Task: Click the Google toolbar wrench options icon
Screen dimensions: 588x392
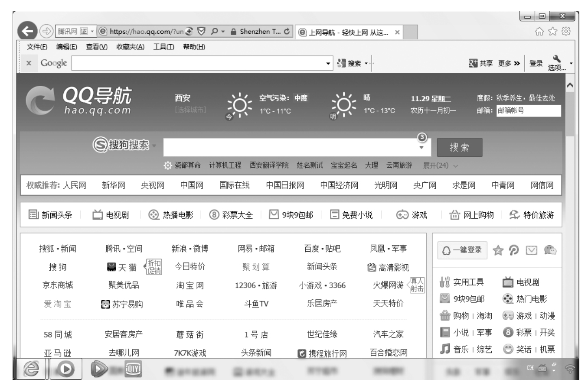Action: [x=557, y=59]
